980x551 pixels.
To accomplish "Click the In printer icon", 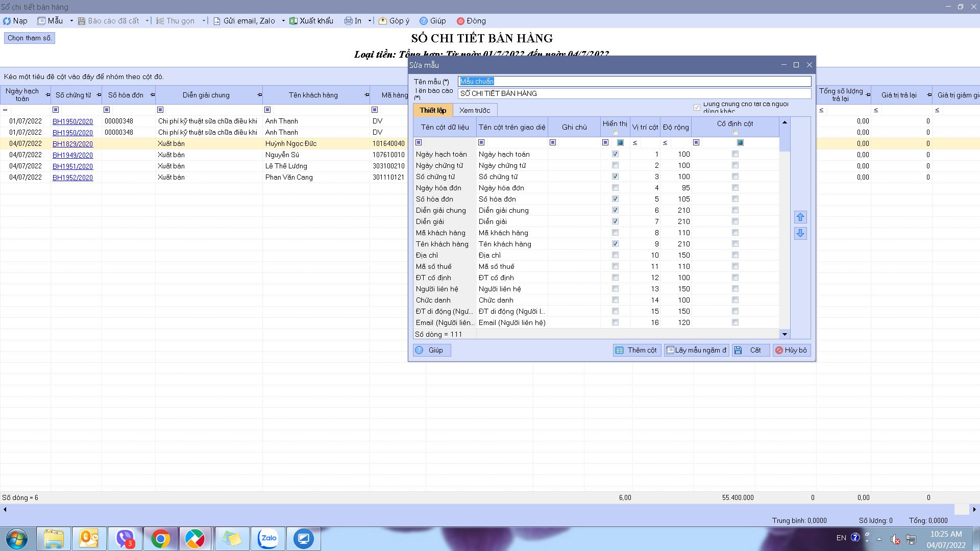I will tap(348, 21).
